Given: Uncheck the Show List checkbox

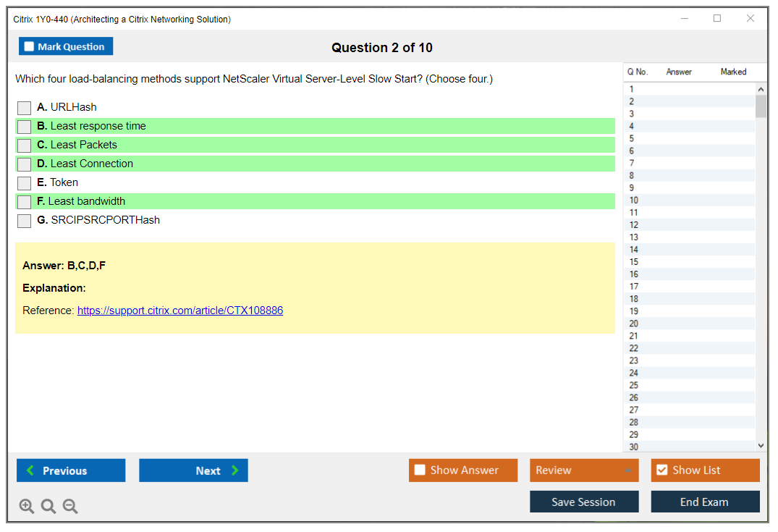Looking at the screenshot, I should coord(661,470).
